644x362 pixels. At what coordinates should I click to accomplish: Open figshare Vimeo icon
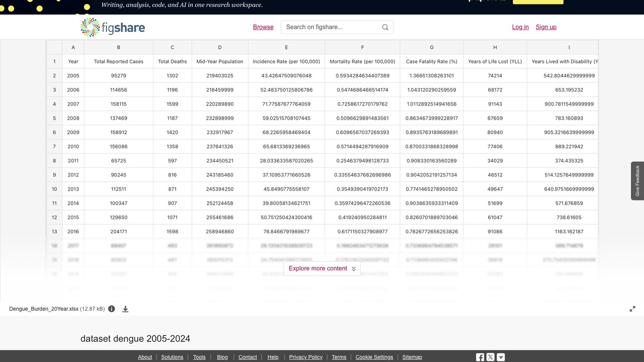coord(501,357)
